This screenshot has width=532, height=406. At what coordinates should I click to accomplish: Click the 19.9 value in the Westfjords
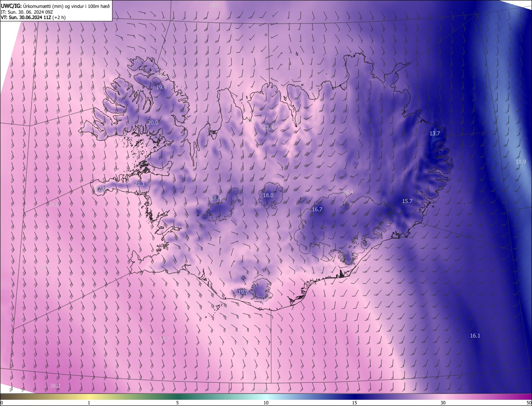[x=161, y=88]
